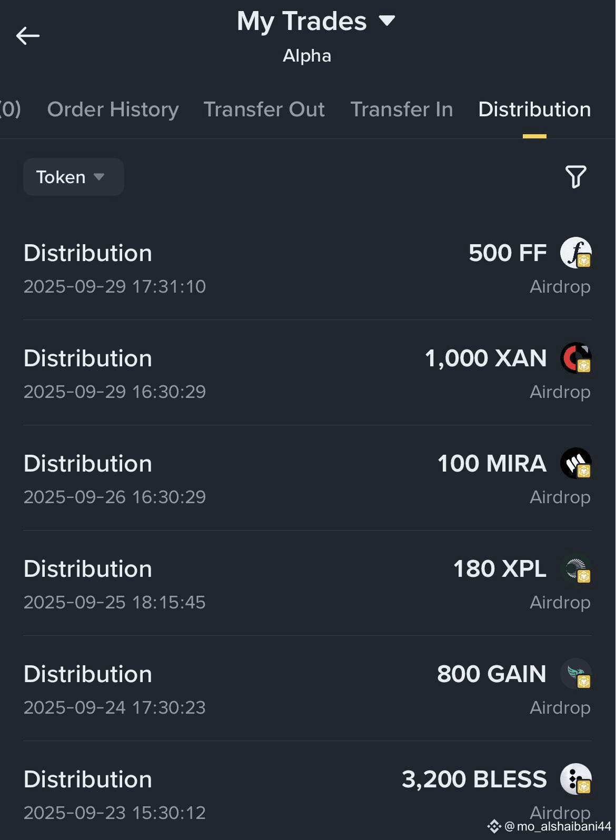Image resolution: width=616 pixels, height=840 pixels.
Task: Tap the XAN token logo
Action: 575,358
